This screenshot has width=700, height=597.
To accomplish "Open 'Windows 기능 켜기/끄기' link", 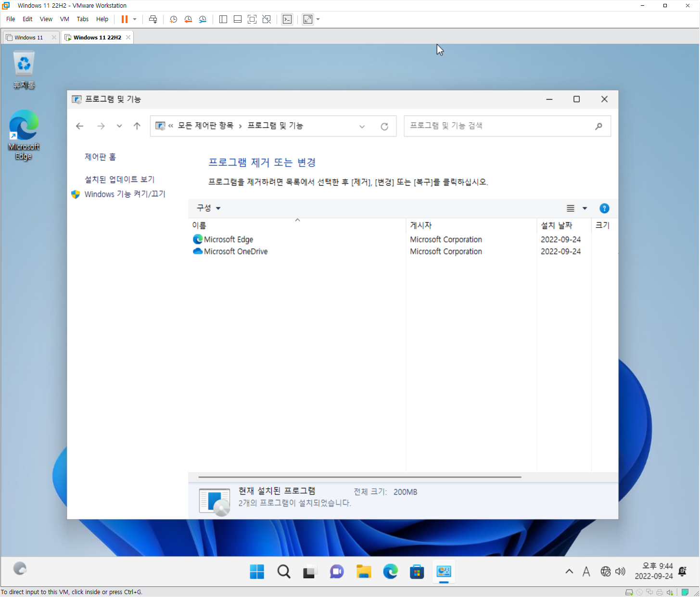I will tap(125, 194).
